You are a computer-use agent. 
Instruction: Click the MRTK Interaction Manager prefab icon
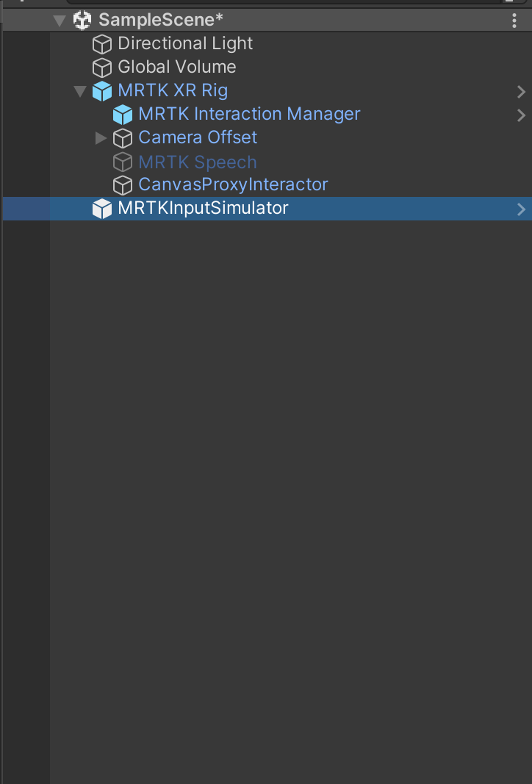pyautogui.click(x=122, y=115)
